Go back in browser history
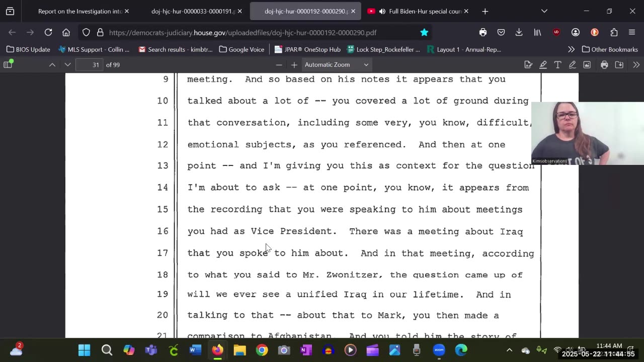 pos(12,32)
